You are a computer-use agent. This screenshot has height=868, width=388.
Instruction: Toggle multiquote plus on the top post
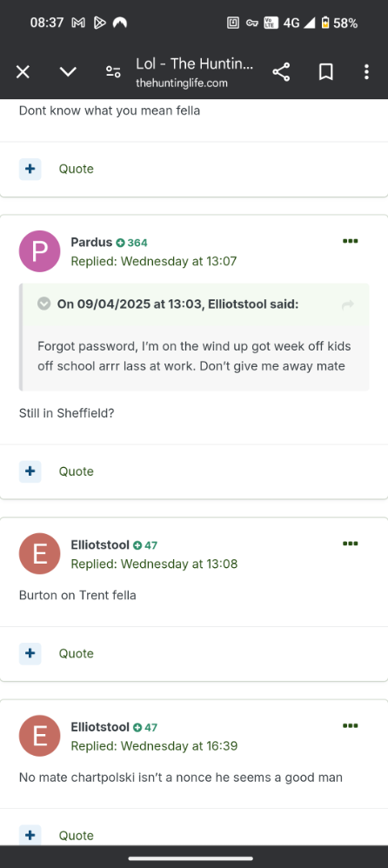coord(30,169)
